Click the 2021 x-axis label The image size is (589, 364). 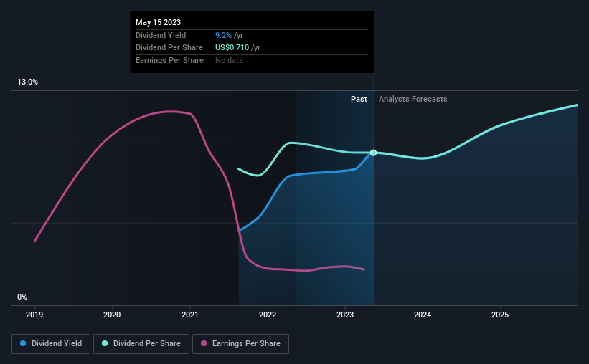coord(189,315)
